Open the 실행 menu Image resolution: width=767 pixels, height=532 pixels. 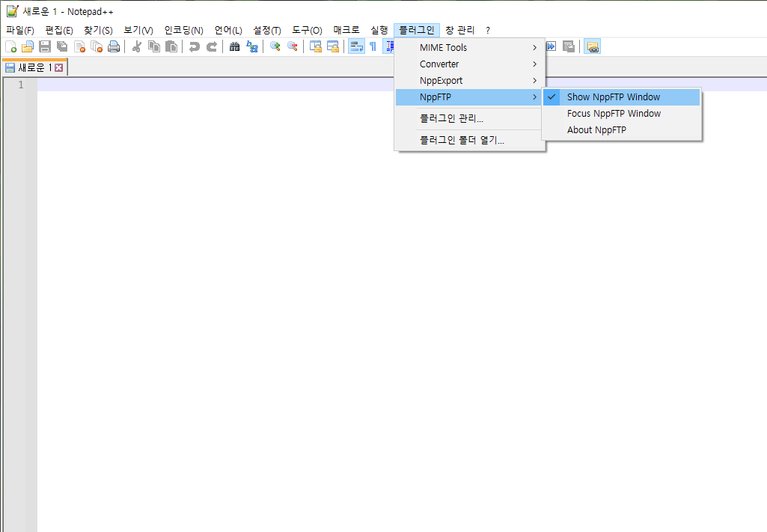[379, 31]
